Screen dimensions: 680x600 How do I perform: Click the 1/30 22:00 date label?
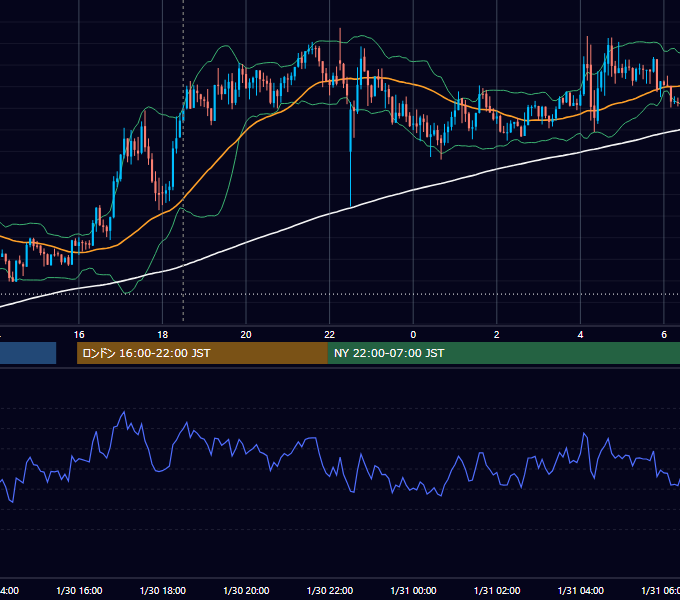pyautogui.click(x=330, y=591)
